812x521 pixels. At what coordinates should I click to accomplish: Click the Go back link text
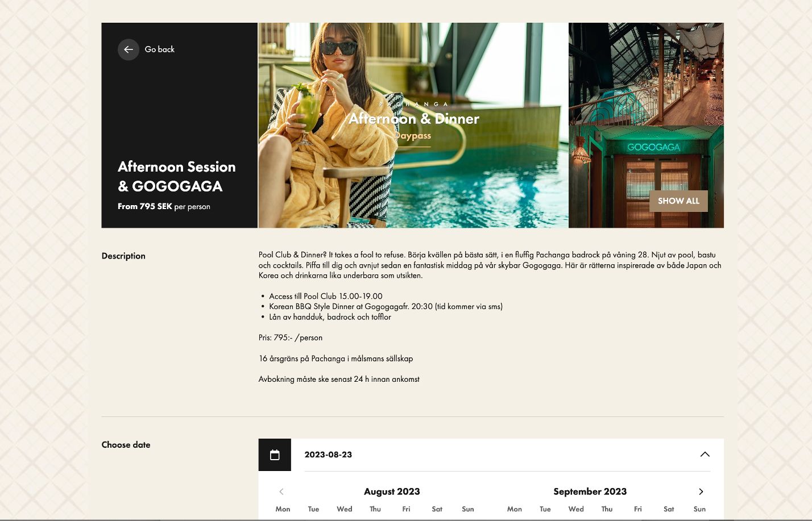tap(160, 49)
